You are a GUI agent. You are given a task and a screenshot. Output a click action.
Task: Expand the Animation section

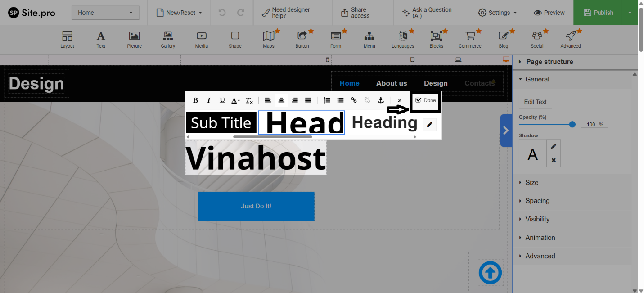540,238
